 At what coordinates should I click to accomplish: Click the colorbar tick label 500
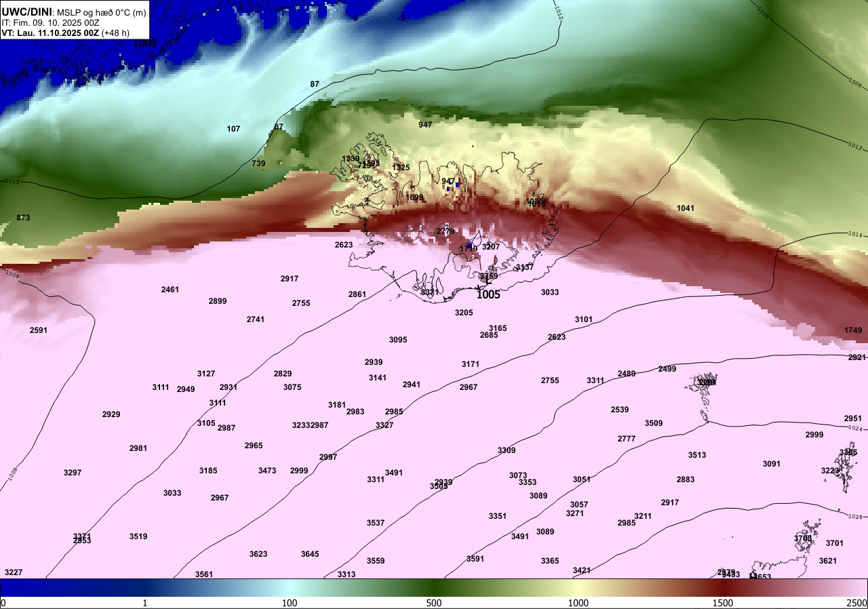pyautogui.click(x=434, y=603)
